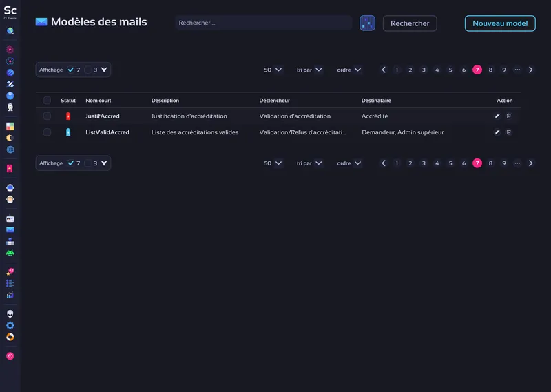Delete the JustifAccred template via trash icon
Viewport: 551px width, 392px height.
(x=509, y=116)
